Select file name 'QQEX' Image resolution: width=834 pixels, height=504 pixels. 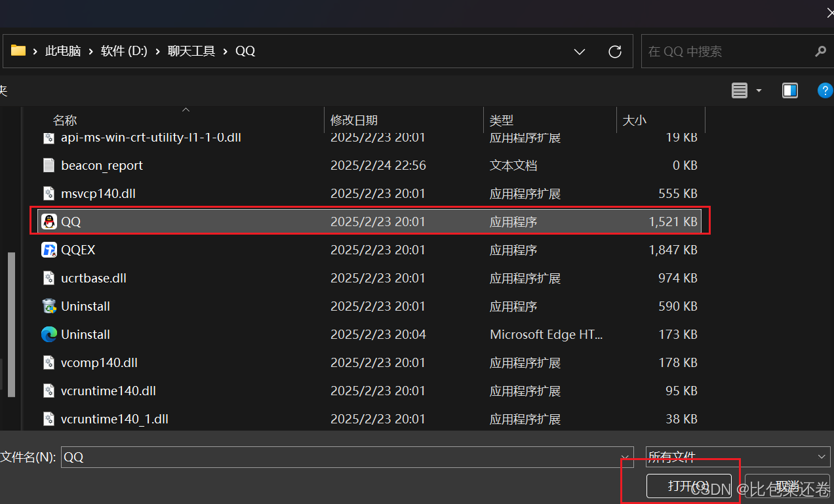click(x=78, y=250)
